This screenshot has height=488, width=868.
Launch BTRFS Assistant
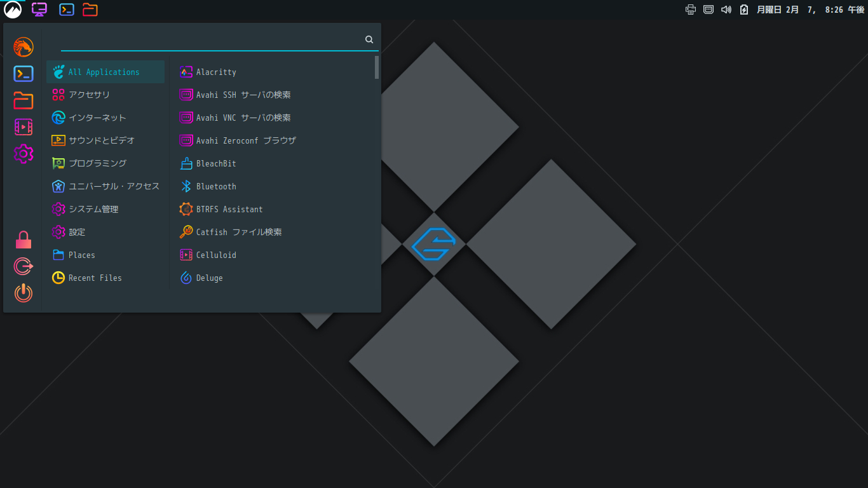[x=274, y=209]
